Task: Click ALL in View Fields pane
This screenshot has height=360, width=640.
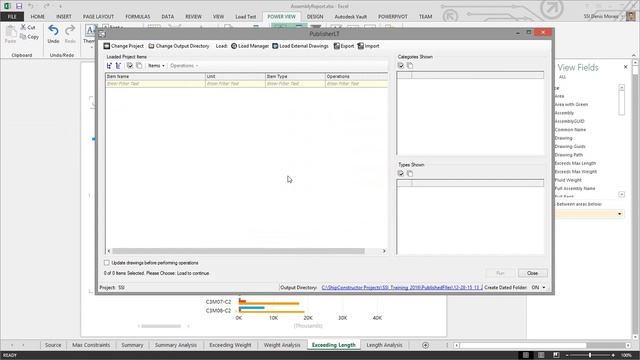Action: click(x=562, y=77)
